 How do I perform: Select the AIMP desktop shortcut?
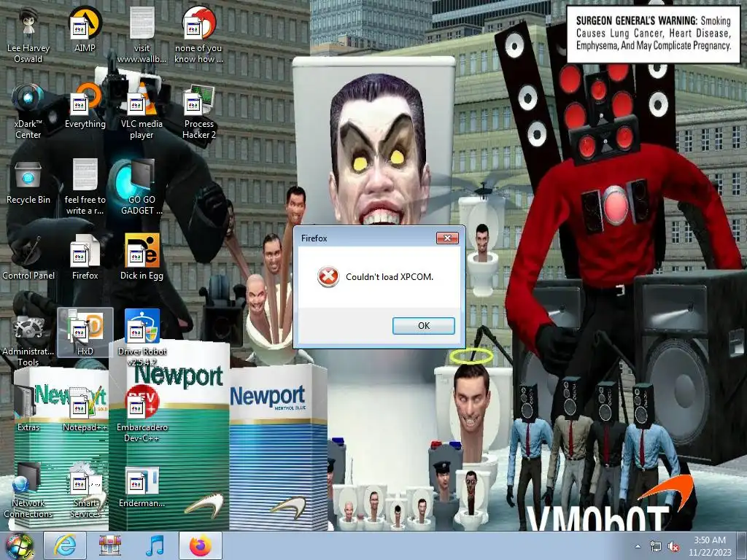coord(85,30)
